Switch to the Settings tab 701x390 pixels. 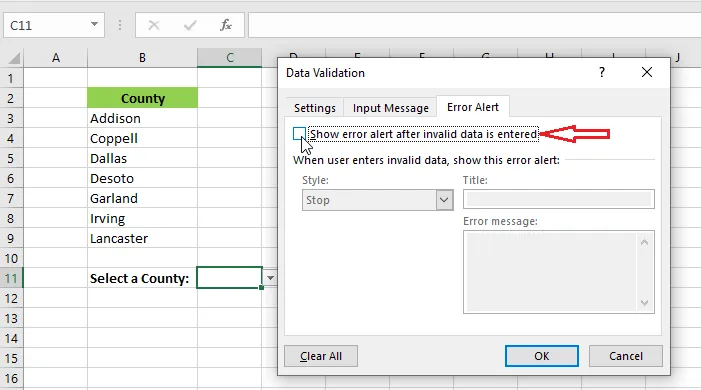pos(315,108)
